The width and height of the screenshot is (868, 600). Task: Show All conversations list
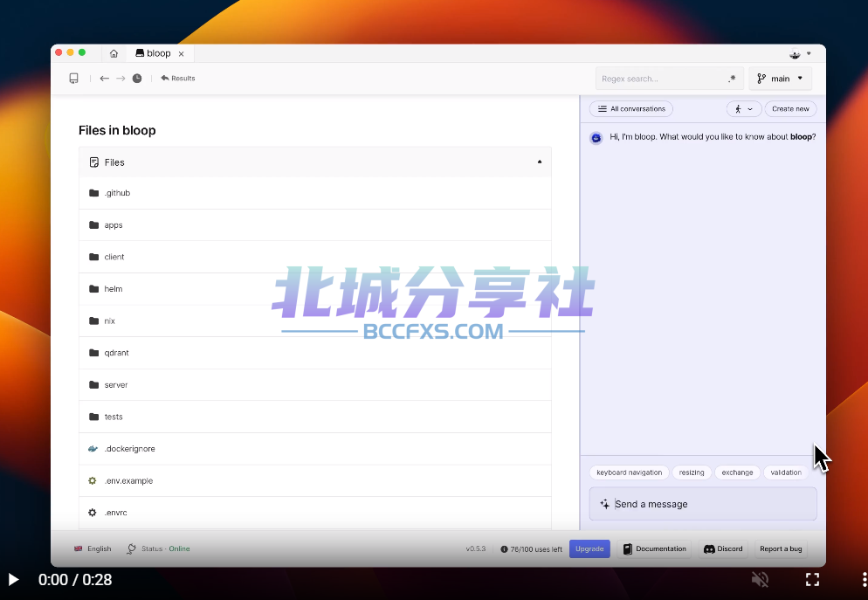631,109
